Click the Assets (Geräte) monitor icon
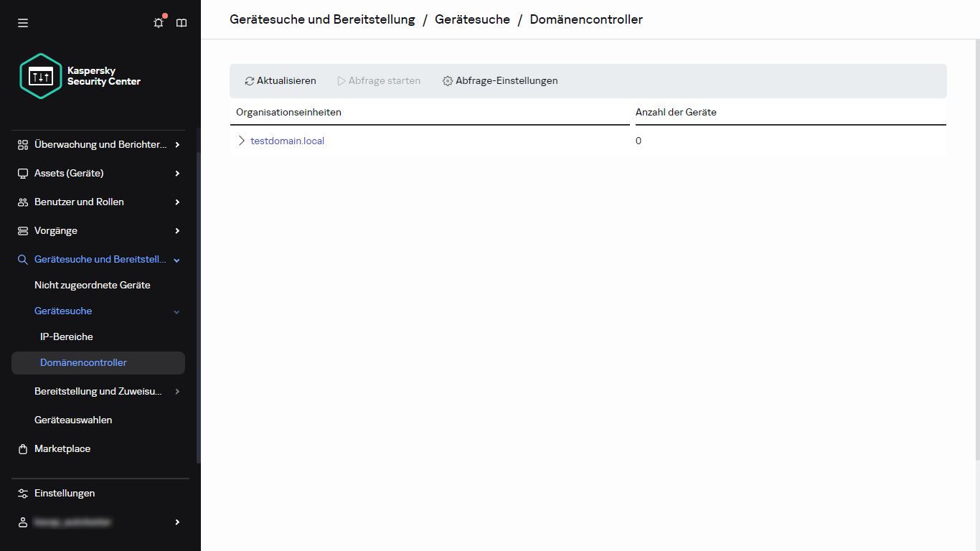980x551 pixels. 22,173
